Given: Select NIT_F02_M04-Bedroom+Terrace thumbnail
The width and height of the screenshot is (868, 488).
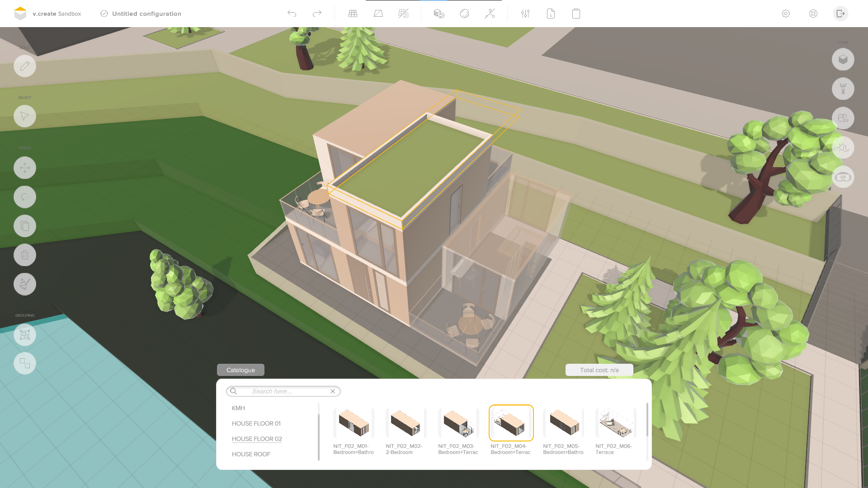Looking at the screenshot, I should (511, 423).
